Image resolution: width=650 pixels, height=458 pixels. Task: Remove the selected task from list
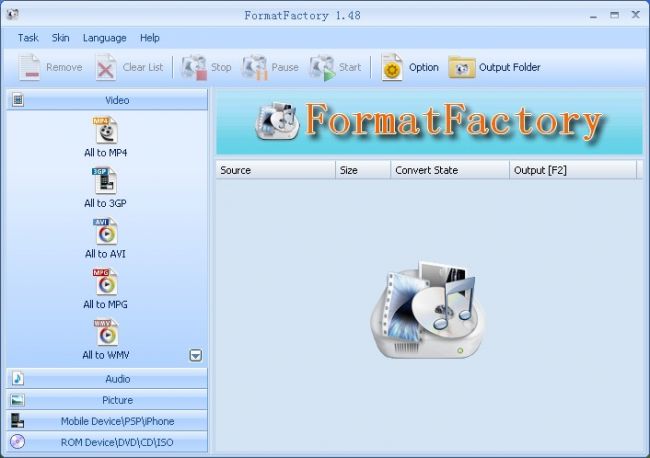[30, 67]
